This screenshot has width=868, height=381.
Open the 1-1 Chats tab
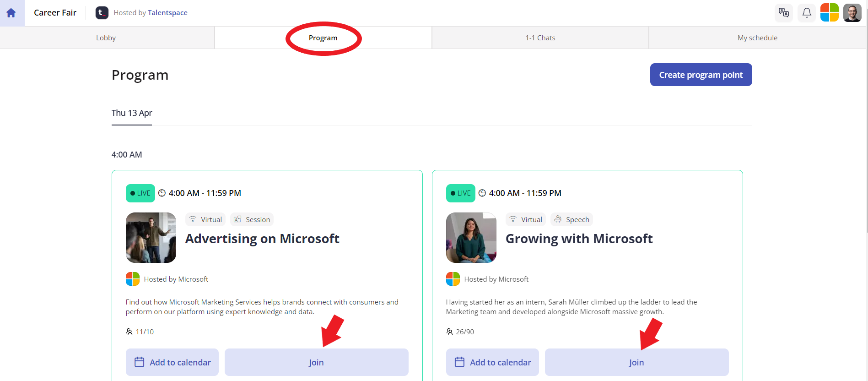[x=540, y=38]
